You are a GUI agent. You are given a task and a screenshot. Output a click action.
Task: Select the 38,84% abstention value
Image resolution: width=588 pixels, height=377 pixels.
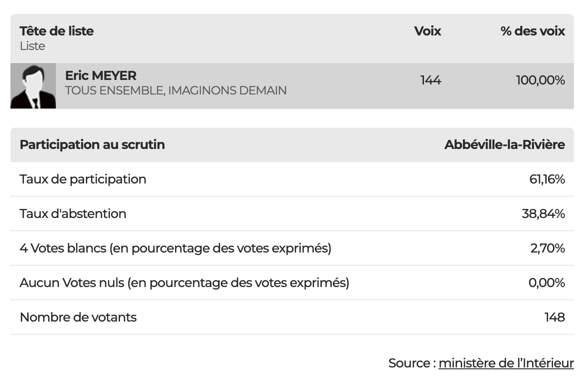pos(543,214)
